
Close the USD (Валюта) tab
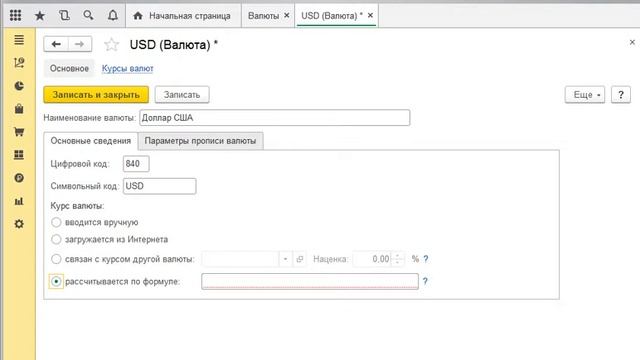(370, 16)
